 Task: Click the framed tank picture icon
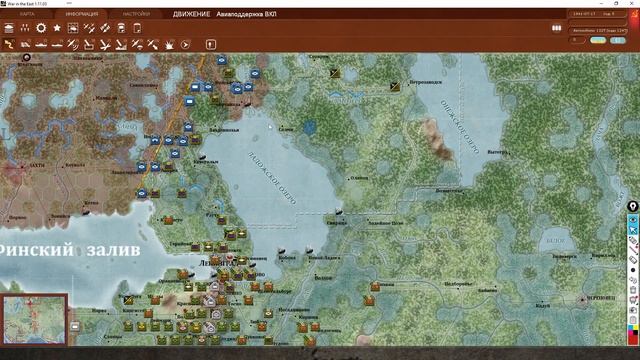[x=73, y=28]
